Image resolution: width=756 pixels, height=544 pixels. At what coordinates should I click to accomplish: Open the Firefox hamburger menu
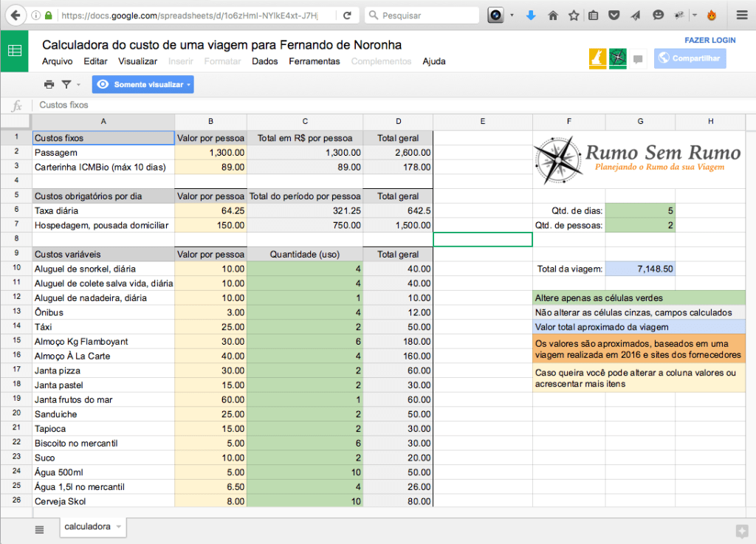click(x=741, y=15)
